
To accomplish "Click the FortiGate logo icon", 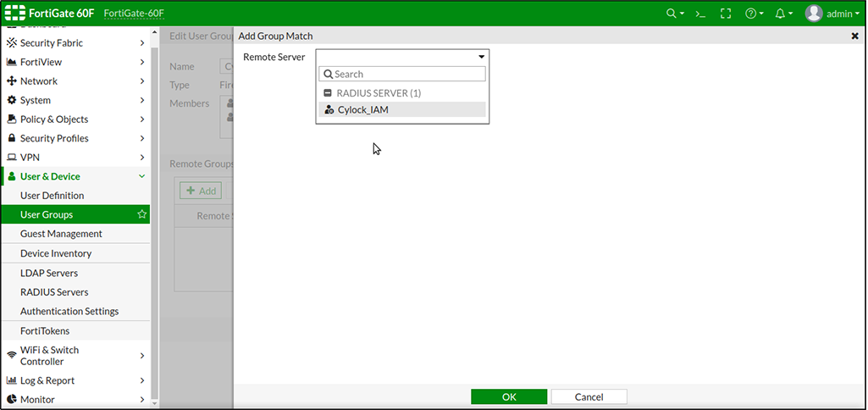I will point(15,14).
